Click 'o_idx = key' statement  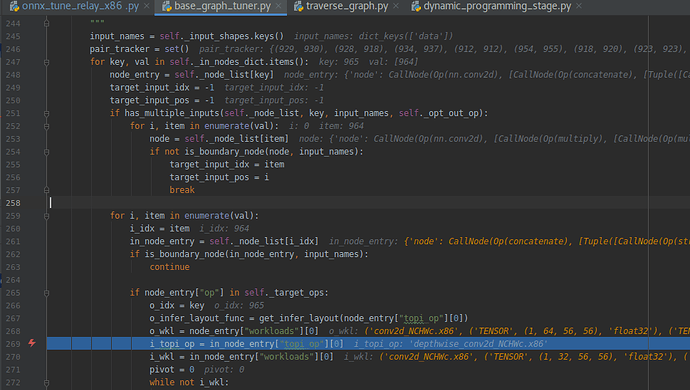(x=177, y=305)
